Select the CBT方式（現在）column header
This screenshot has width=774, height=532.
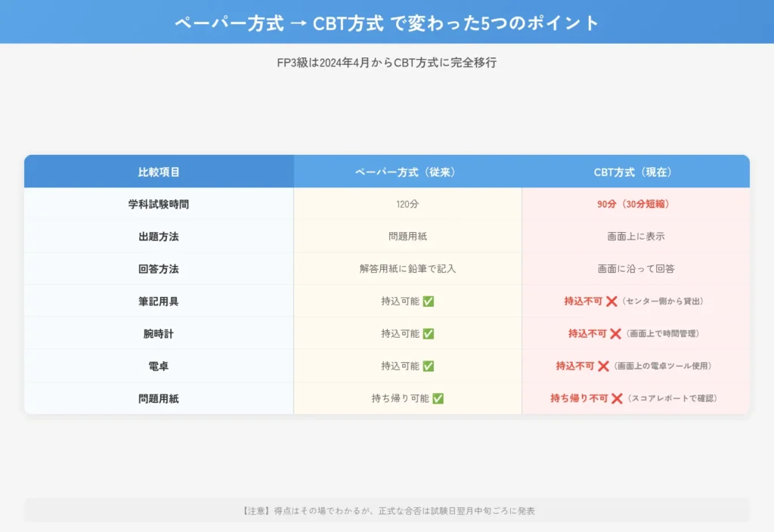point(636,171)
